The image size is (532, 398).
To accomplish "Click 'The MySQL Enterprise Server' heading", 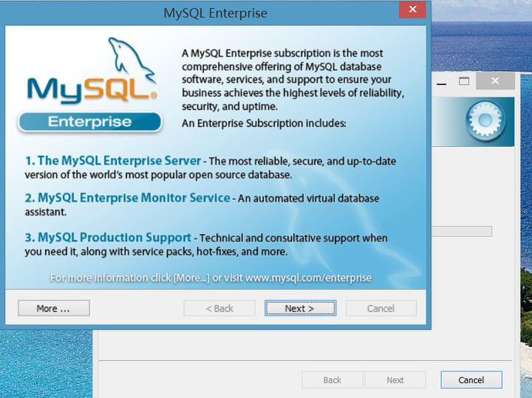I will pyautogui.click(x=119, y=161).
